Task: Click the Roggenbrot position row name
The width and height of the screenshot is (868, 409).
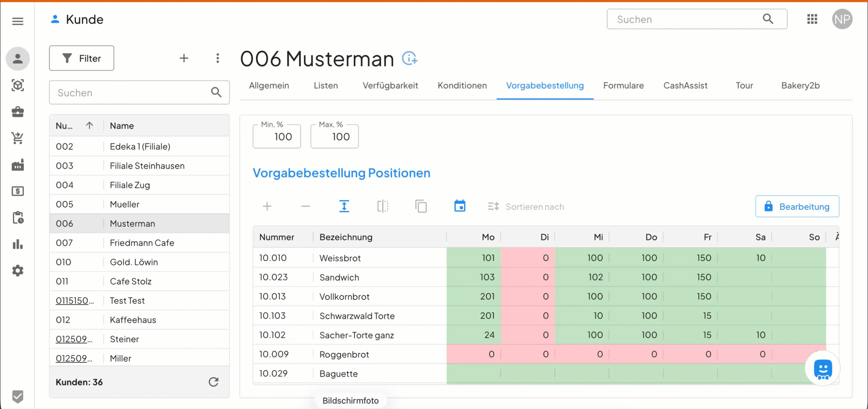Action: click(x=344, y=354)
